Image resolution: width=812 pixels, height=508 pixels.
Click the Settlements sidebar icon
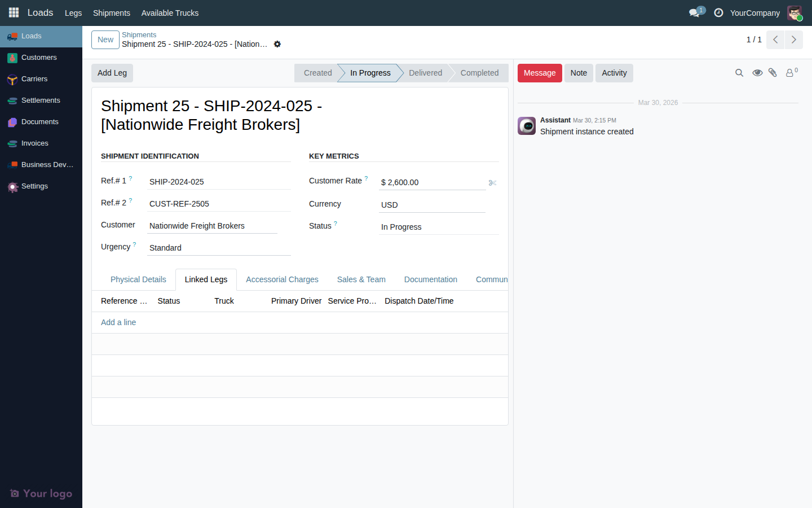coord(12,100)
